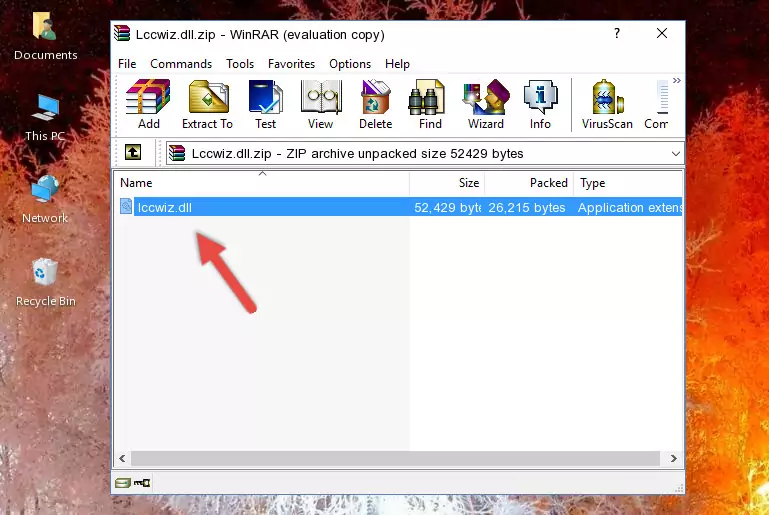Open the Commands menu
This screenshot has height=515, width=769.
point(181,64)
